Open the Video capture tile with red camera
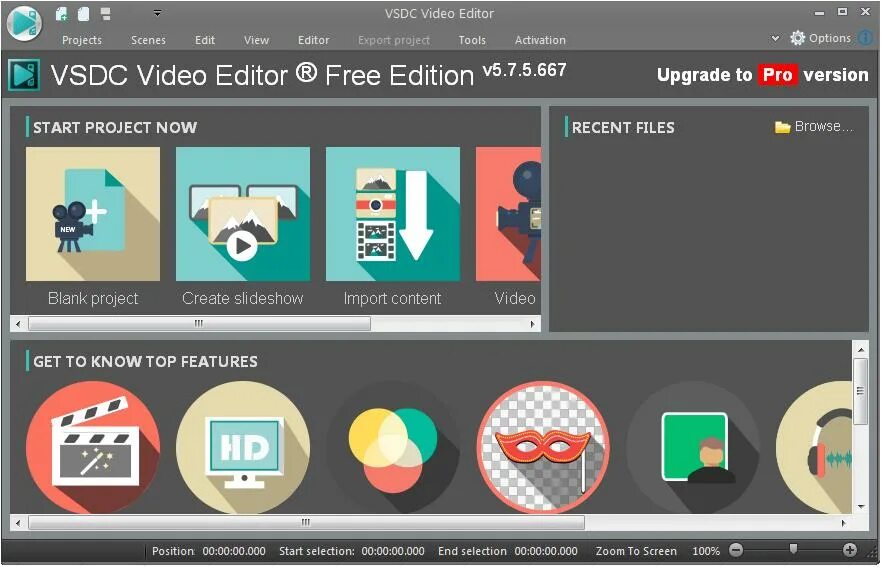Screen dimensions: 881x567 click(508, 214)
